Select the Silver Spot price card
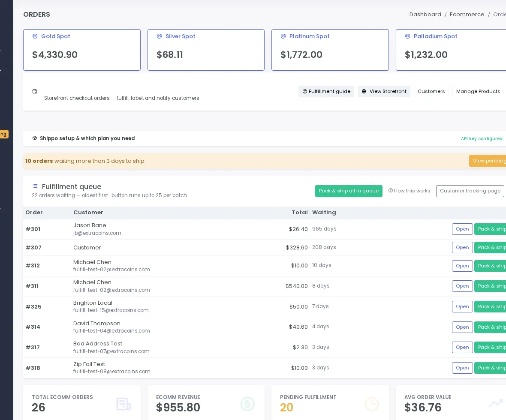The height and width of the screenshot is (420, 506). [206, 50]
